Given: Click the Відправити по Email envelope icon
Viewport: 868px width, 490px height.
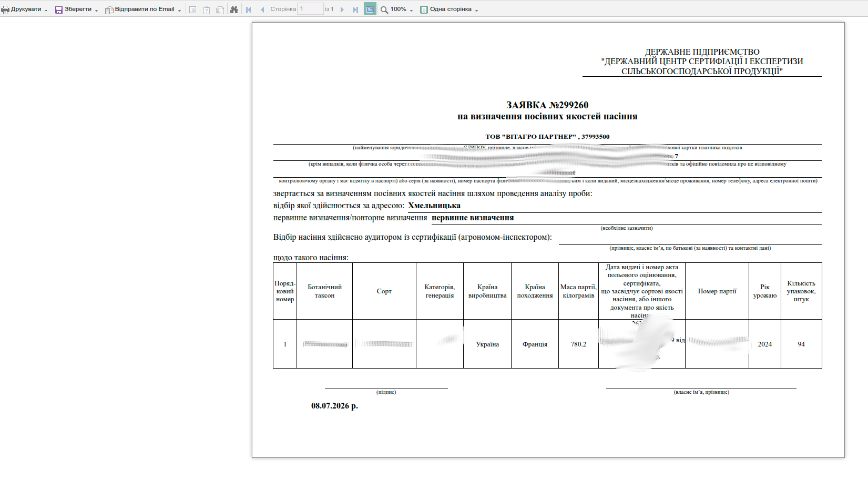Looking at the screenshot, I should pos(109,9).
